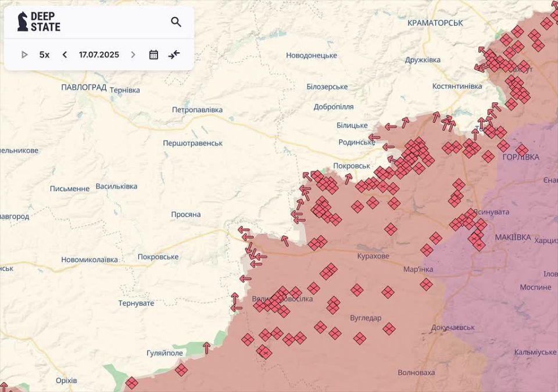Click the Курахове town label
Screen dimensions: 558x392
coord(373,256)
